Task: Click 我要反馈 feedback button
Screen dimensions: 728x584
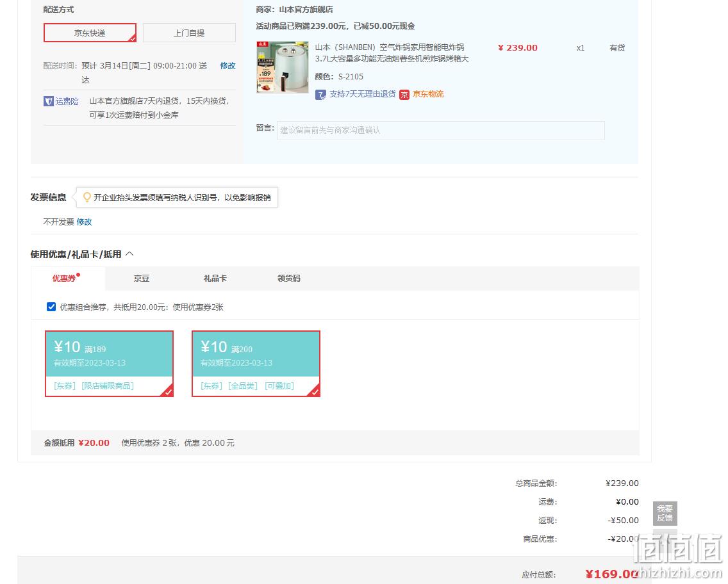Action: tap(665, 513)
